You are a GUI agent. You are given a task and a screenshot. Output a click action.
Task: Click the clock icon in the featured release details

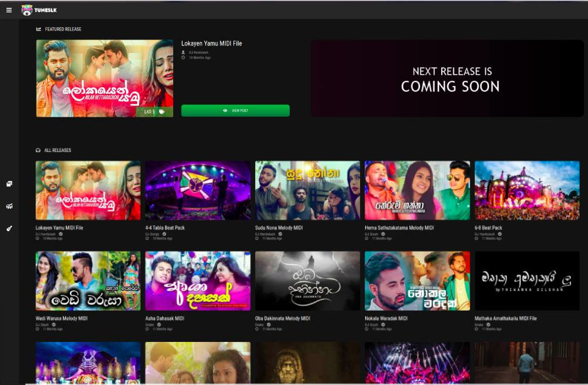click(183, 58)
